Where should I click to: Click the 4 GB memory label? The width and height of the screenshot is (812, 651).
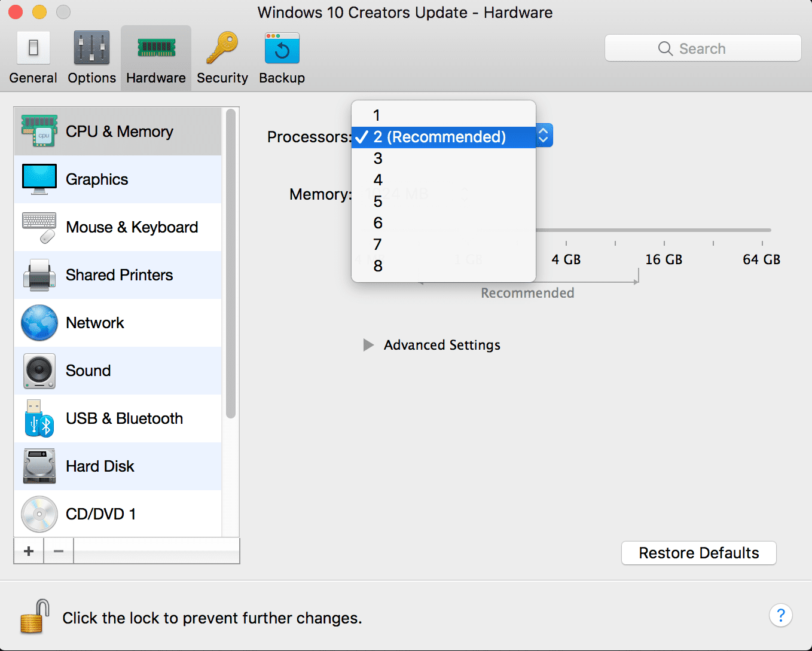click(x=566, y=259)
